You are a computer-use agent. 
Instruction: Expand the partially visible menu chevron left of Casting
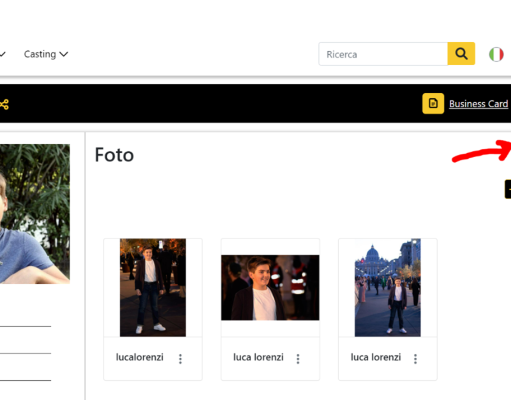click(3, 54)
